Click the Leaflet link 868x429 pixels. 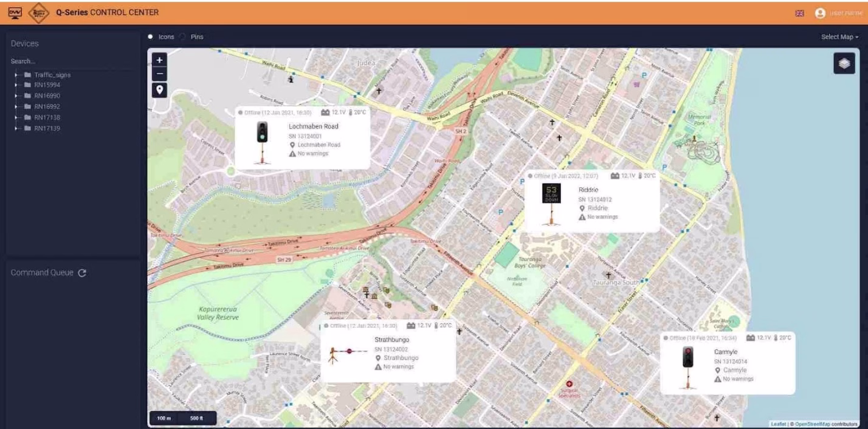pos(777,424)
